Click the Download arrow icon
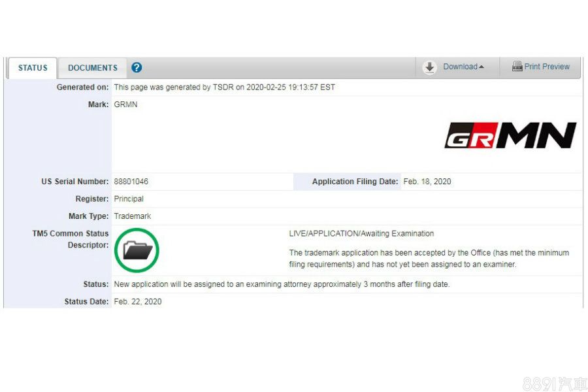Screen dimensions: 588x392 point(429,67)
